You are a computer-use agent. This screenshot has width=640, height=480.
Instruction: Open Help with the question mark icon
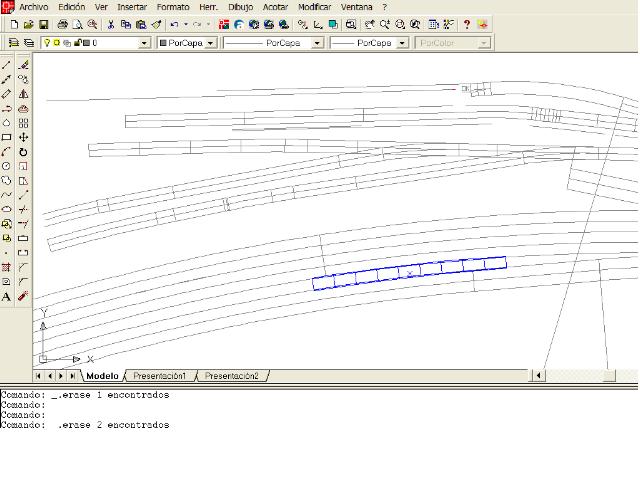(466, 24)
